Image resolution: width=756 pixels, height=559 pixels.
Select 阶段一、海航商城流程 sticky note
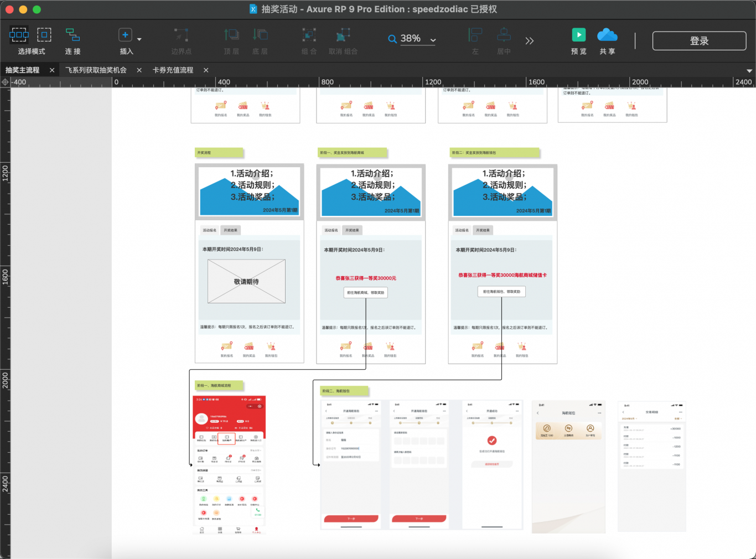(x=219, y=385)
